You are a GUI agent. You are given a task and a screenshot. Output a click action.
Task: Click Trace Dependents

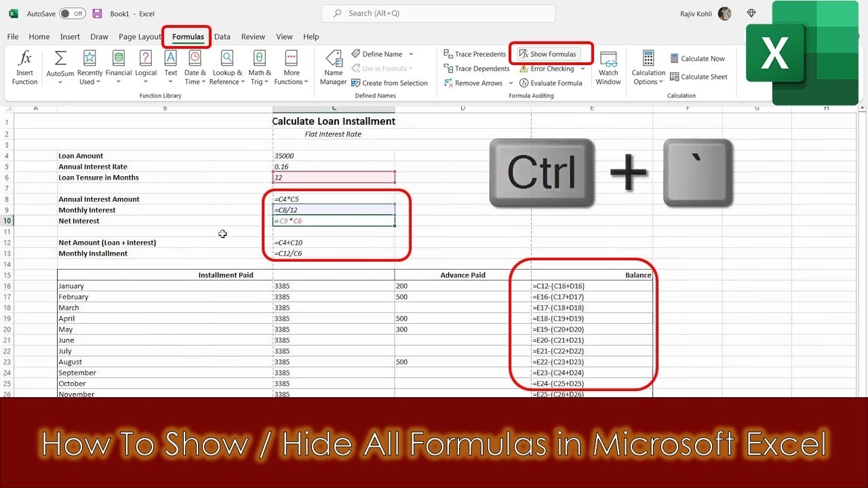[477, 68]
